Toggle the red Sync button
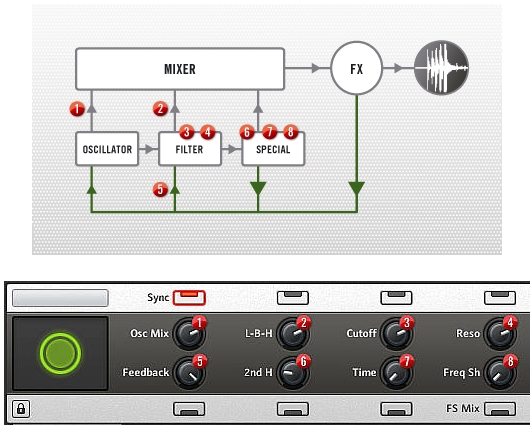This screenshot has width=530, height=429. pos(189,298)
